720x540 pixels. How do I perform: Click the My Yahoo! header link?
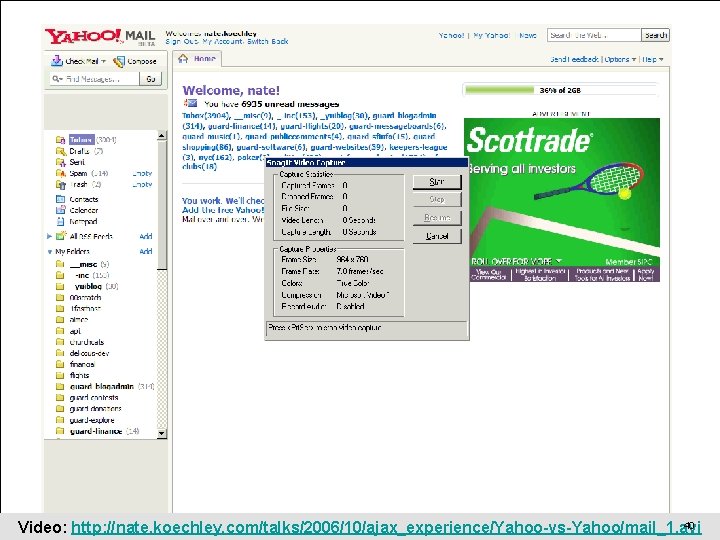pos(491,35)
